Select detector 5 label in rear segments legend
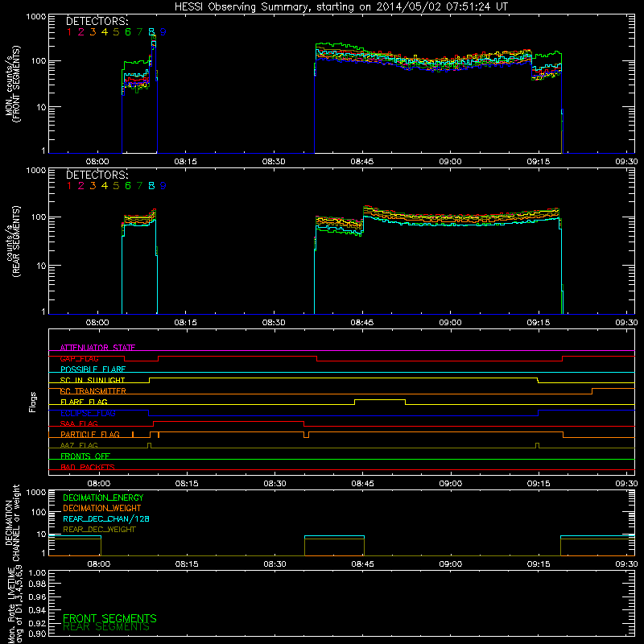Viewport: 644px width, 644px height. tap(116, 186)
